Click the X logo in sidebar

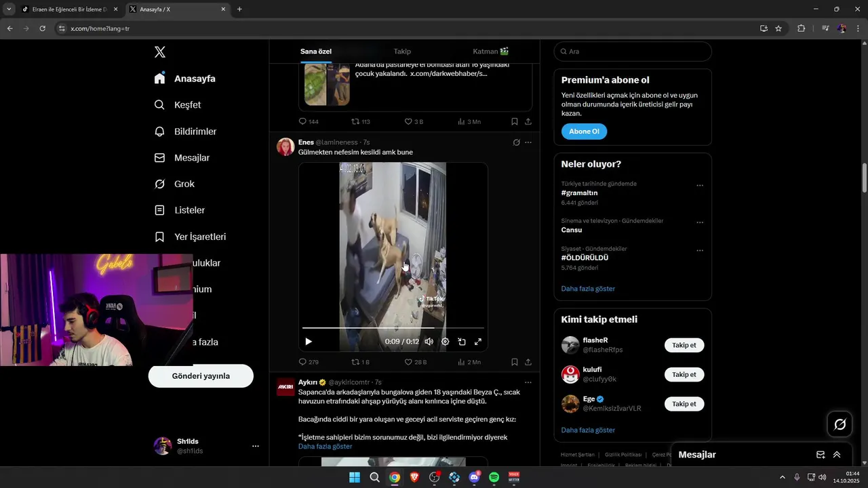[159, 52]
